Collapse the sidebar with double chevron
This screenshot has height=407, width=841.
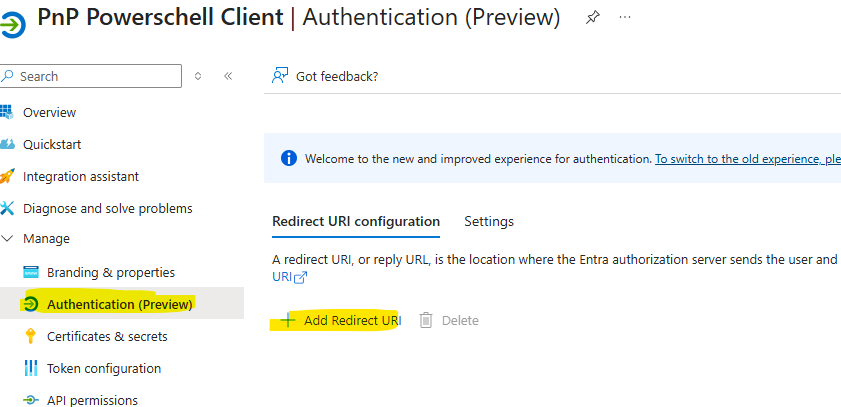click(228, 76)
